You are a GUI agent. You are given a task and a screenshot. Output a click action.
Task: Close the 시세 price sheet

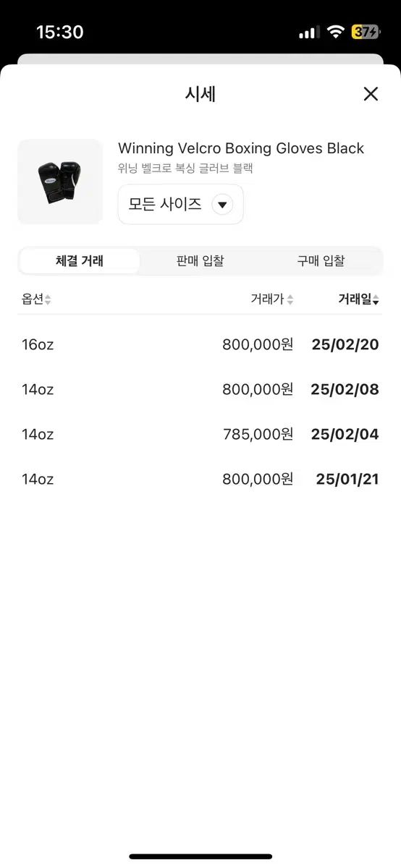pyautogui.click(x=371, y=94)
